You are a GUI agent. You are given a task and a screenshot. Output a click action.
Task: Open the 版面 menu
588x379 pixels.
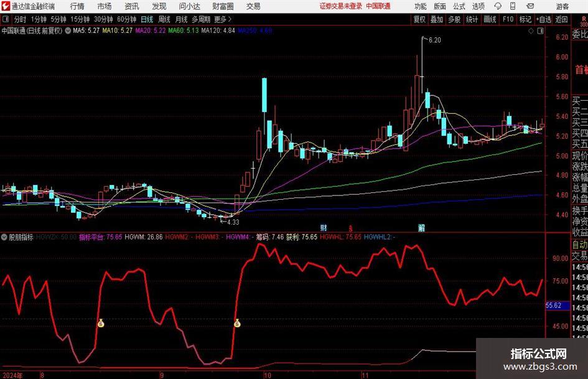click(440, 6)
